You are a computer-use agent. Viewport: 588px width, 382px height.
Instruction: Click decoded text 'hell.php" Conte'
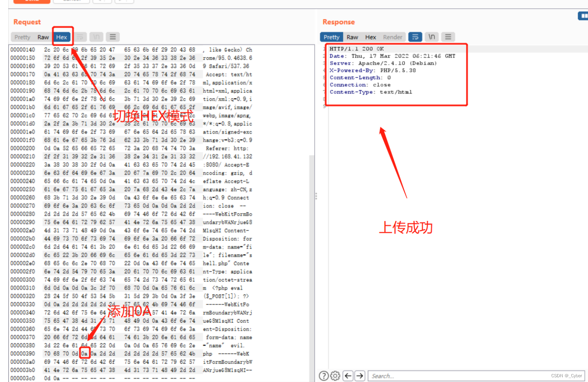226,264
